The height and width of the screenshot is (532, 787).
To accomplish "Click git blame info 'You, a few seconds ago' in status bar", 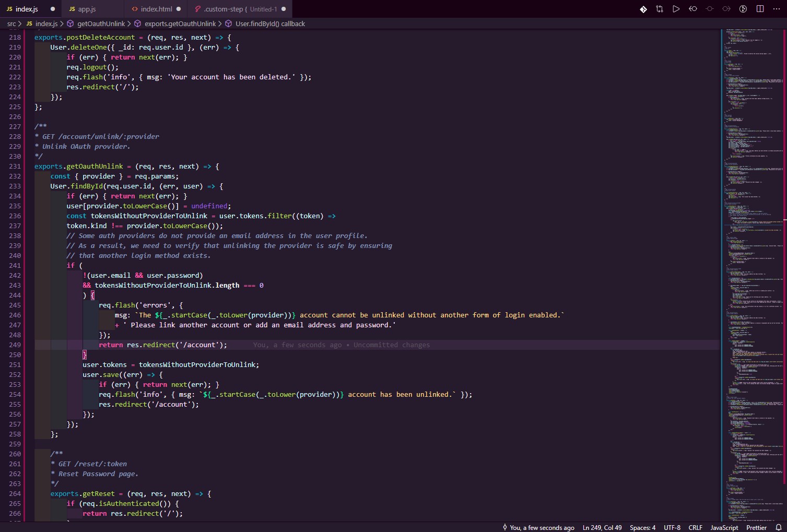I will 538,527.
